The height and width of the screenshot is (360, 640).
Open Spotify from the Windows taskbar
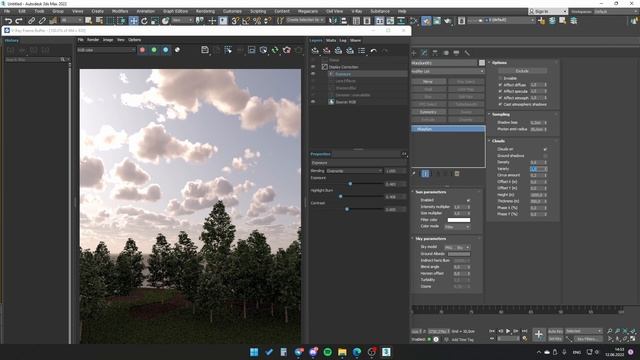click(x=327, y=352)
